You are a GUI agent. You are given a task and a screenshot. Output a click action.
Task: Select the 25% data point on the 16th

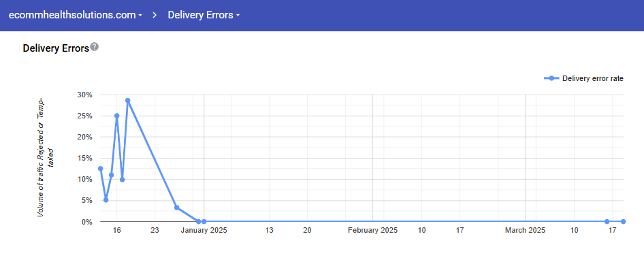[116, 116]
